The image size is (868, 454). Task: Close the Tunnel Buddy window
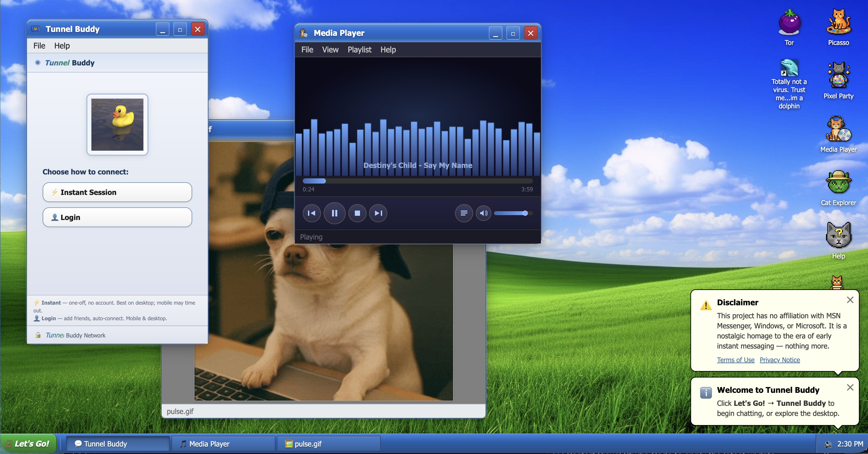click(197, 29)
